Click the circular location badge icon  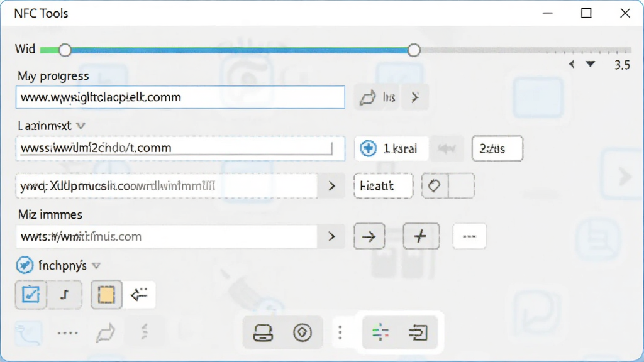303,332
